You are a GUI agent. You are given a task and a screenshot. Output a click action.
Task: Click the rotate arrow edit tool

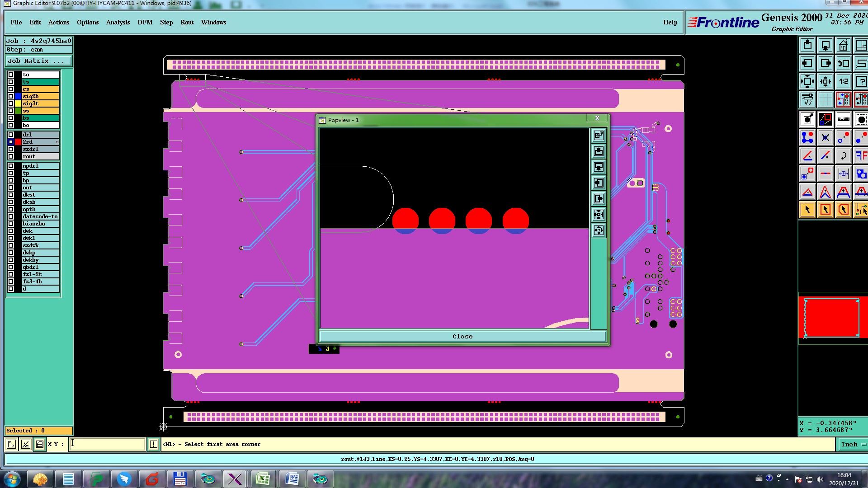(x=843, y=156)
